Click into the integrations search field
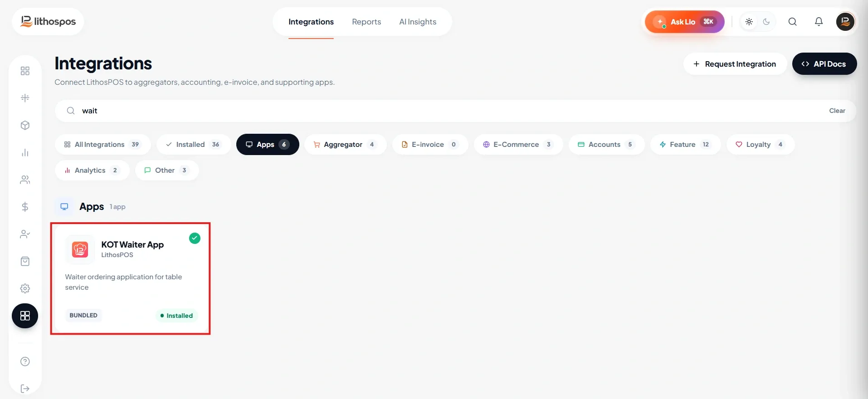 coord(455,111)
